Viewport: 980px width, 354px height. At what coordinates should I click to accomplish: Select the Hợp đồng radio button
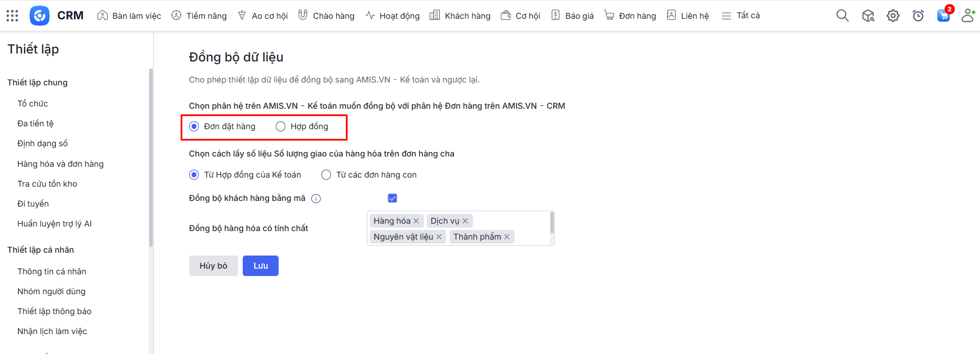click(280, 126)
